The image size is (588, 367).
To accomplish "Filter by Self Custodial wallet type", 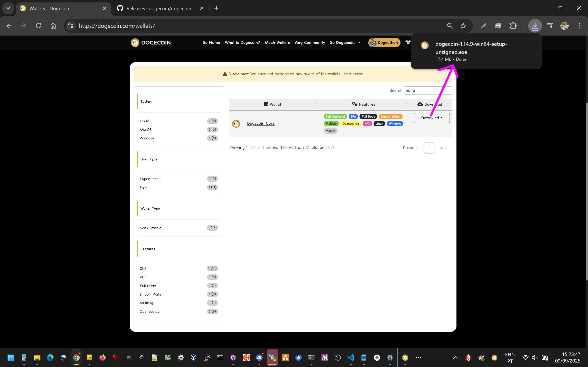I will [x=179, y=228].
